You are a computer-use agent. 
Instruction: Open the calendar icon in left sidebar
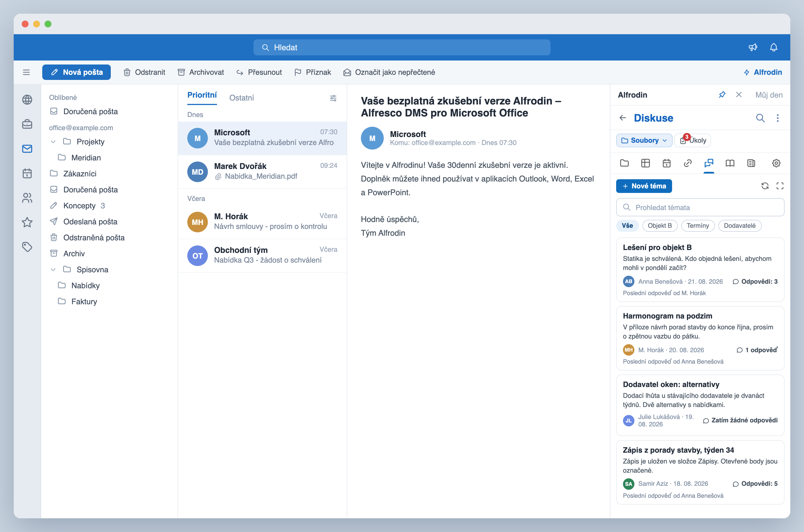point(27,173)
